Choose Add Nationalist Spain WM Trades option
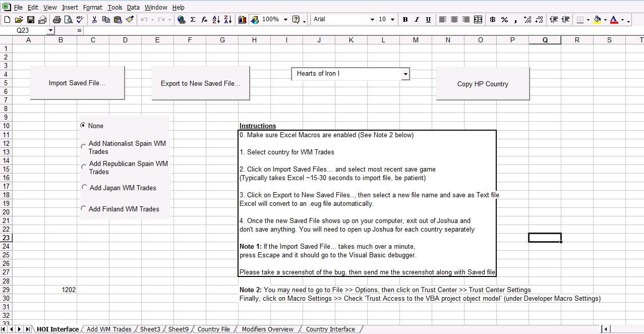The image size is (644, 334). 84,147
